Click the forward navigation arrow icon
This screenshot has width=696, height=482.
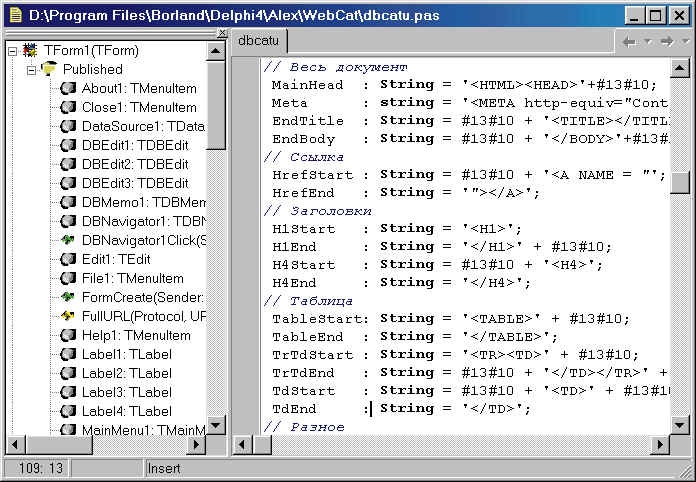tap(667, 42)
